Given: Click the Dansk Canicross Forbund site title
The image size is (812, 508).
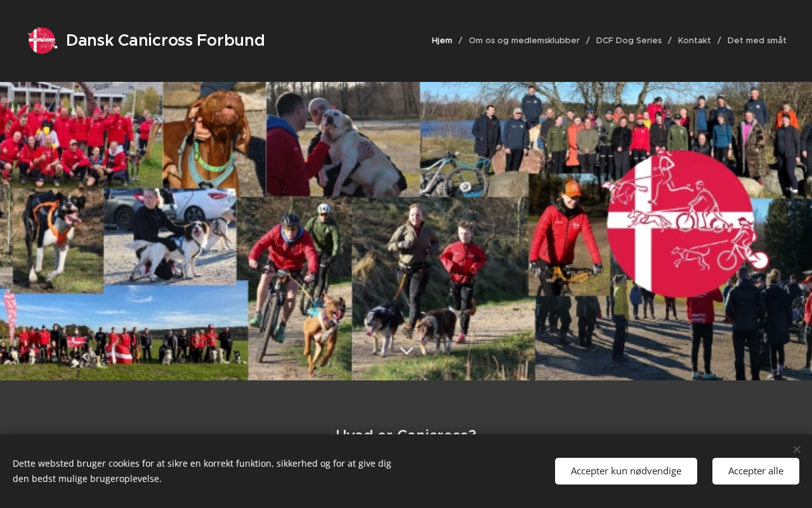Looking at the screenshot, I should 166,41.
